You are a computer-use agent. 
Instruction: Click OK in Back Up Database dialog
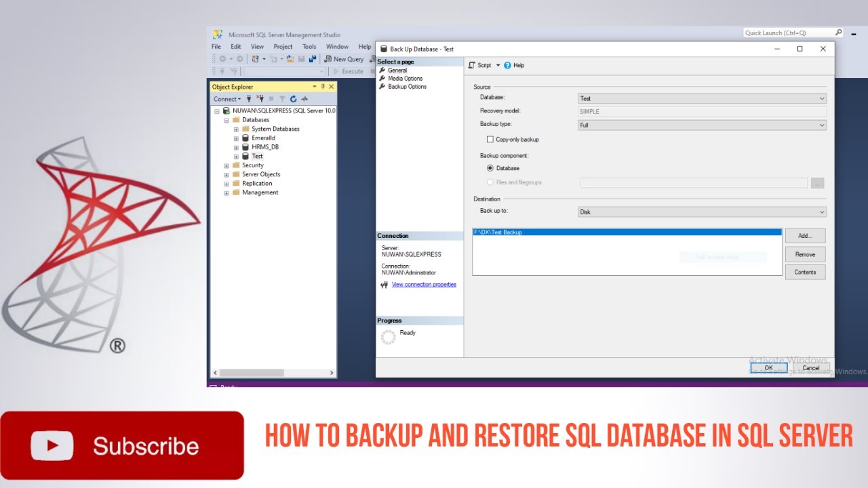(x=768, y=368)
